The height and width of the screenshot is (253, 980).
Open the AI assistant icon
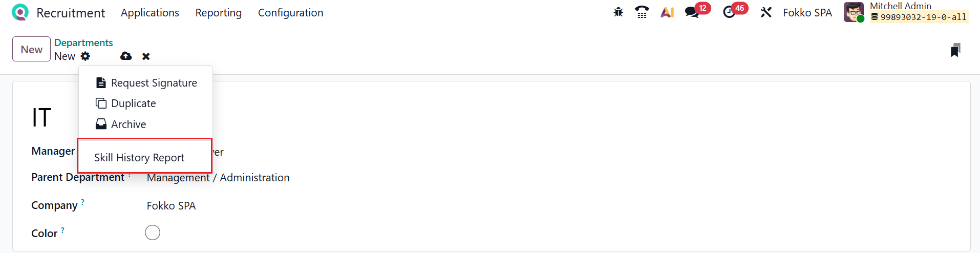(x=667, y=12)
